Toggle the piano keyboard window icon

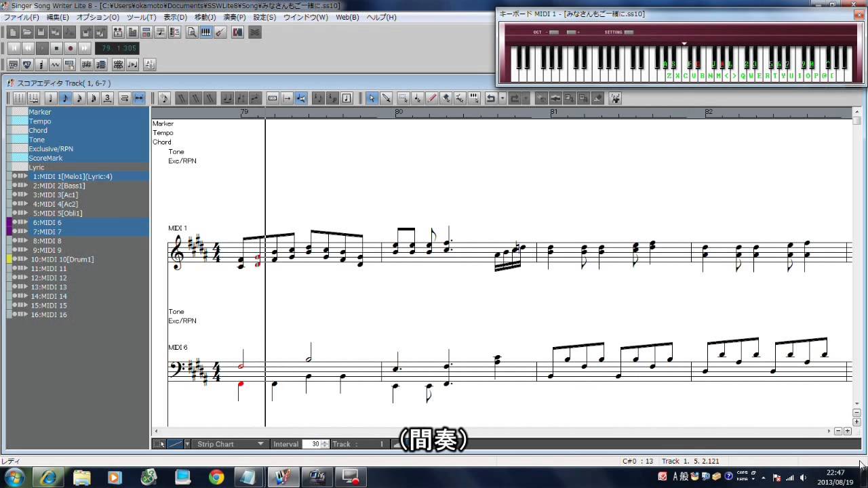pyautogui.click(x=206, y=32)
